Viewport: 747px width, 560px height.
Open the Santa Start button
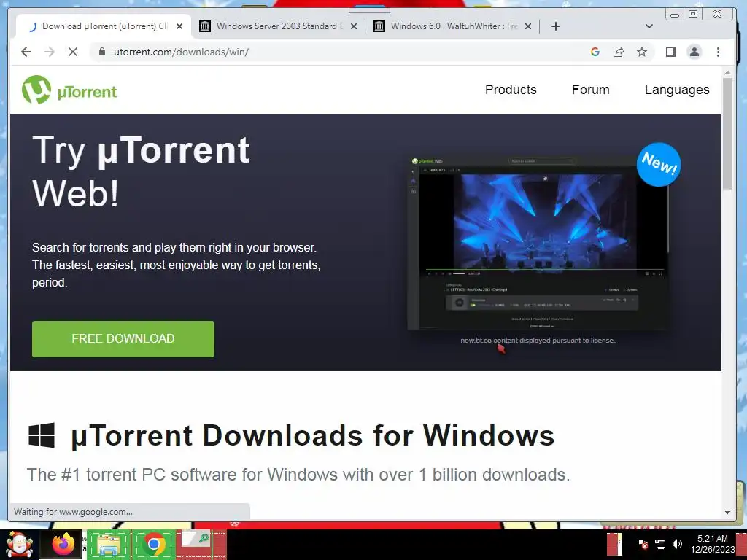[x=19, y=545]
